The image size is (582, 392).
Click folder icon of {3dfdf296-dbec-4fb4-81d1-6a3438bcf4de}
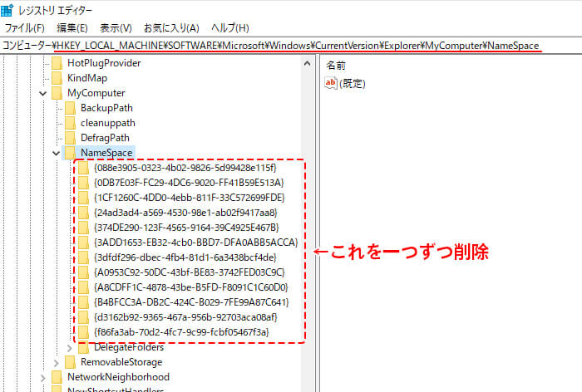click(83, 257)
